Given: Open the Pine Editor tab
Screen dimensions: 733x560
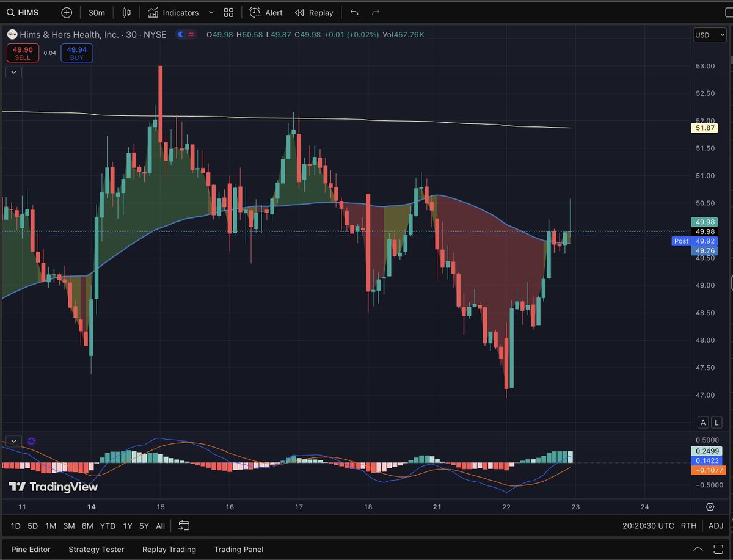Looking at the screenshot, I should [31, 550].
